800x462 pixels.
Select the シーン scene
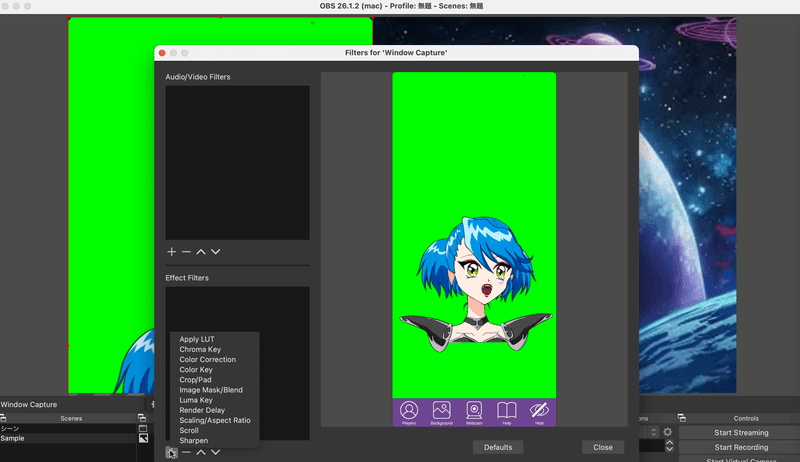68,428
